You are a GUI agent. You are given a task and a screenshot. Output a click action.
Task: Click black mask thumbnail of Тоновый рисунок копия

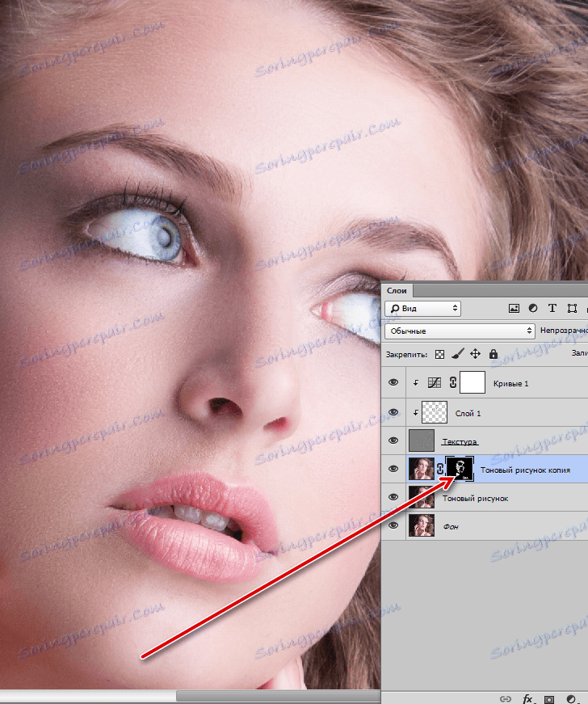tap(460, 469)
